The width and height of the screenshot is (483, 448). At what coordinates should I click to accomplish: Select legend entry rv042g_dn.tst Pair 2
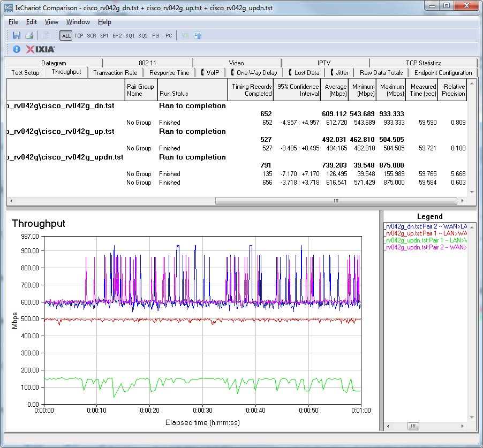pos(425,226)
